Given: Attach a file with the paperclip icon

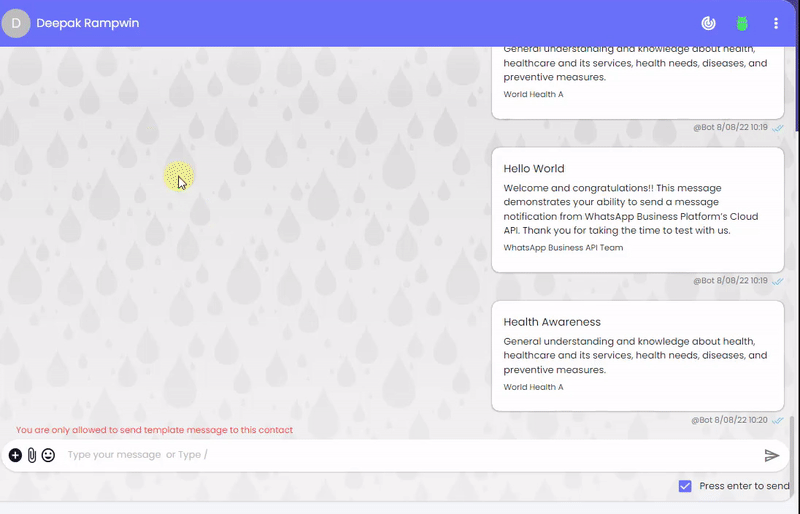Looking at the screenshot, I should click(32, 455).
